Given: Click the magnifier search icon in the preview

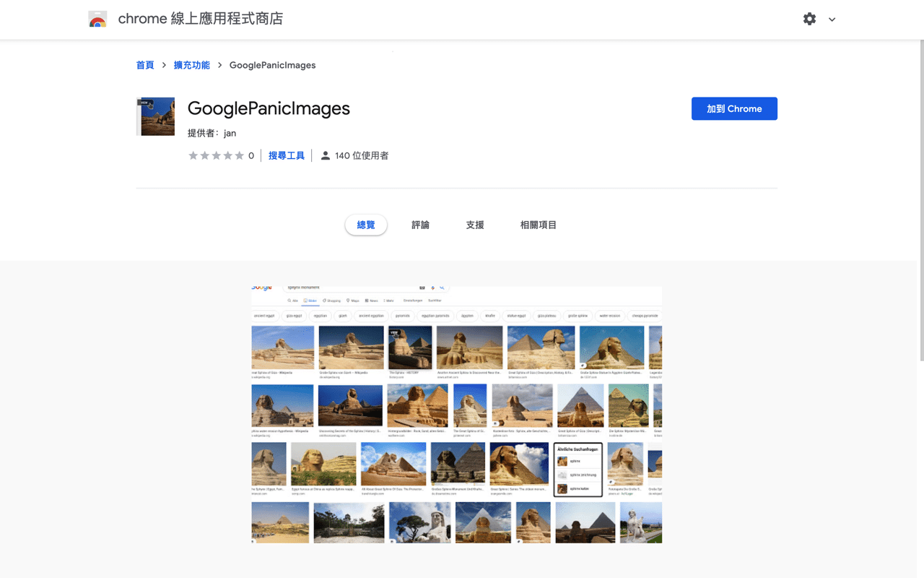Looking at the screenshot, I should click(443, 287).
